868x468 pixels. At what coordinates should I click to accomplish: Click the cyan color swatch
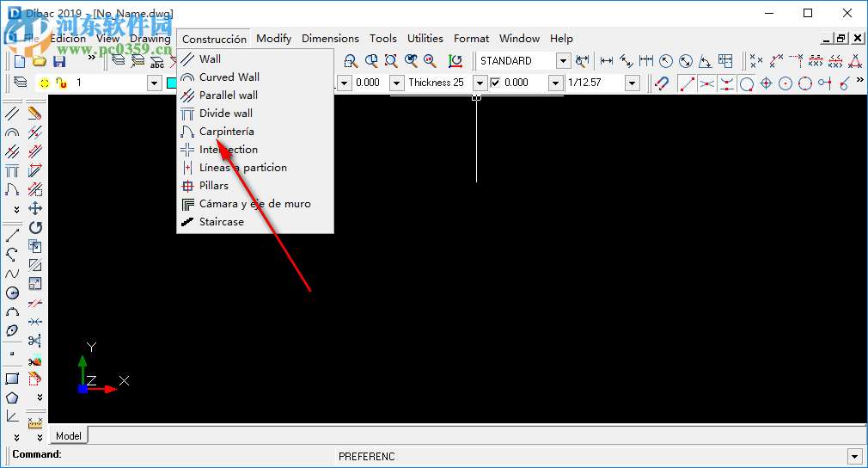pyautogui.click(x=172, y=83)
